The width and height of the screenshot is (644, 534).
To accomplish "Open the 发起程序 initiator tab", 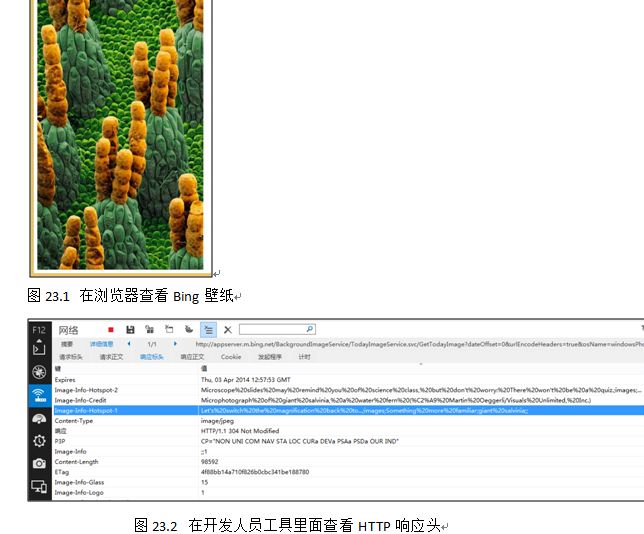I will click(x=269, y=357).
